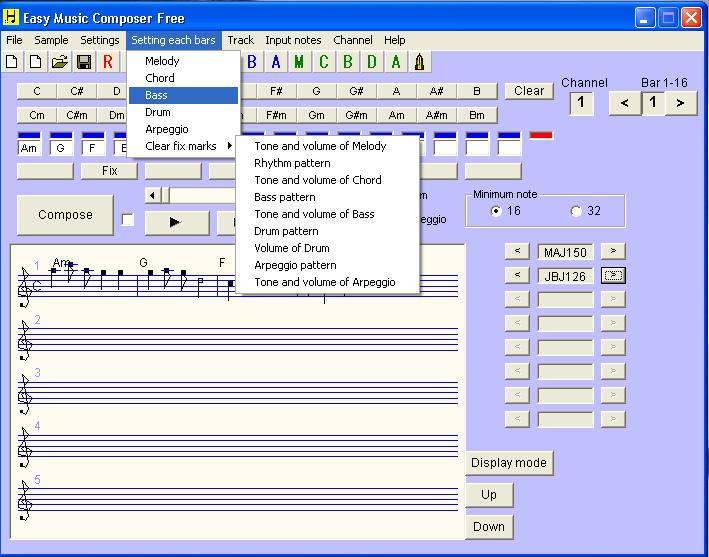Choose Arpeggio from the open menu
This screenshot has width=709, height=557.
tap(184, 129)
